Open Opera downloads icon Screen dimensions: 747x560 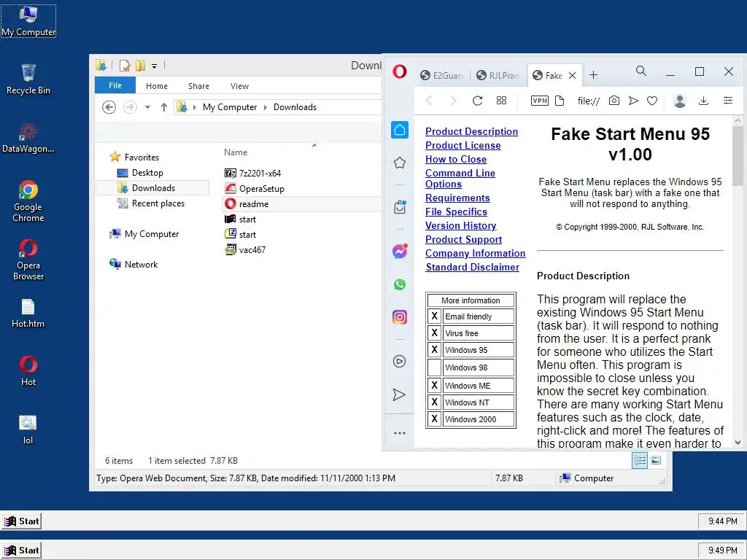click(704, 101)
